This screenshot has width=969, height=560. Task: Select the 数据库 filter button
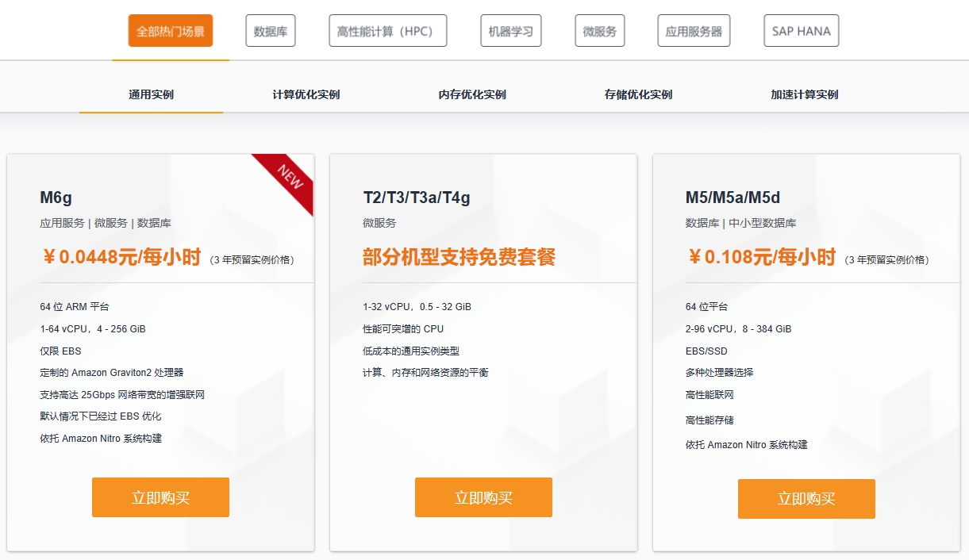270,30
